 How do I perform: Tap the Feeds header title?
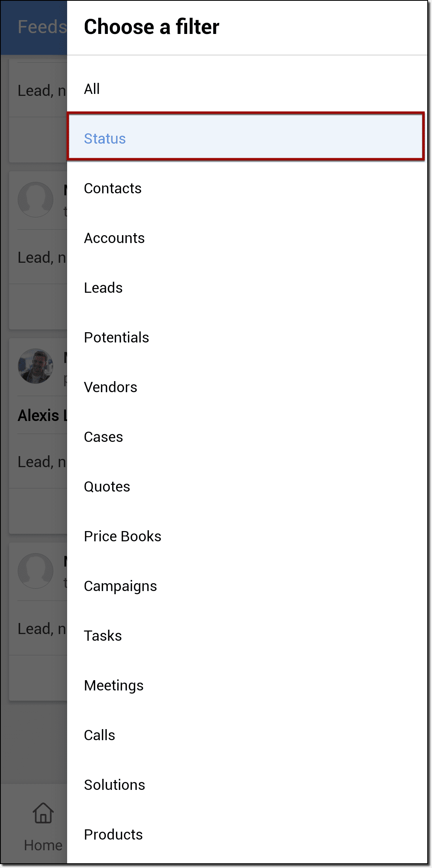point(42,27)
